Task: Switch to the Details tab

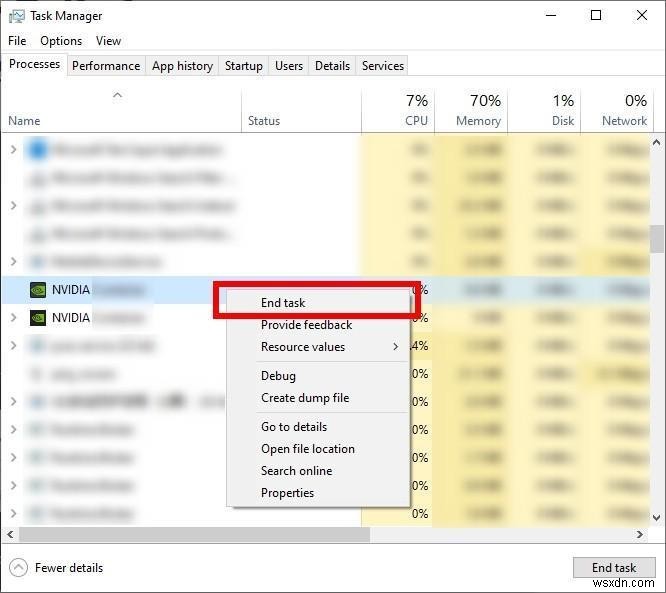Action: [x=332, y=66]
